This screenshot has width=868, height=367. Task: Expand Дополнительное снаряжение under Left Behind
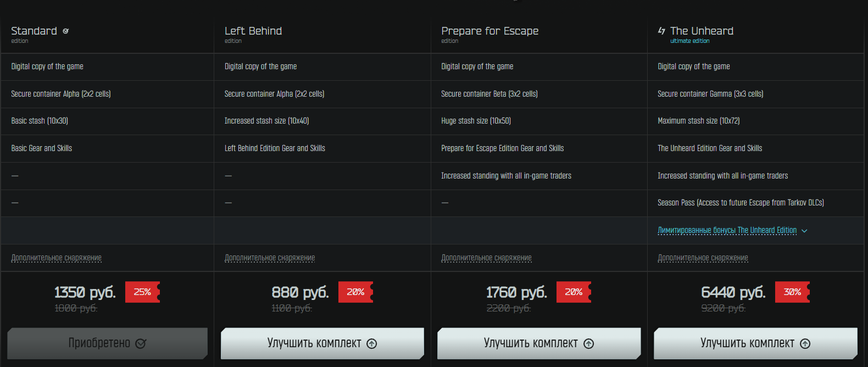[270, 258]
